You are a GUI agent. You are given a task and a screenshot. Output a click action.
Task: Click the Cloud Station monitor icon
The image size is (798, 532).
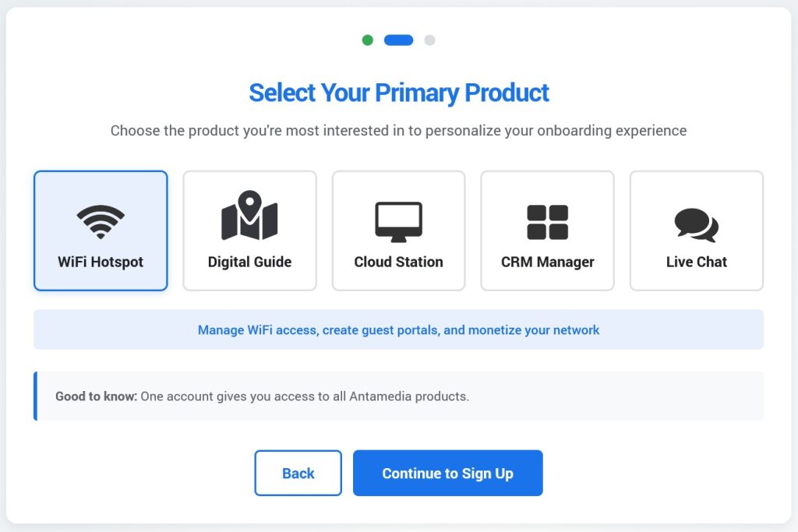pyautogui.click(x=398, y=221)
